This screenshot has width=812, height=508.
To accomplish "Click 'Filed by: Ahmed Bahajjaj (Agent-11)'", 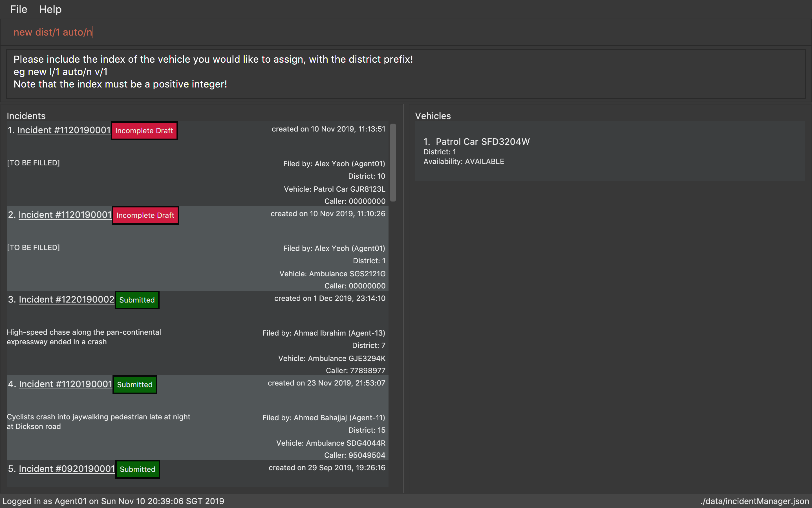I will click(324, 418).
